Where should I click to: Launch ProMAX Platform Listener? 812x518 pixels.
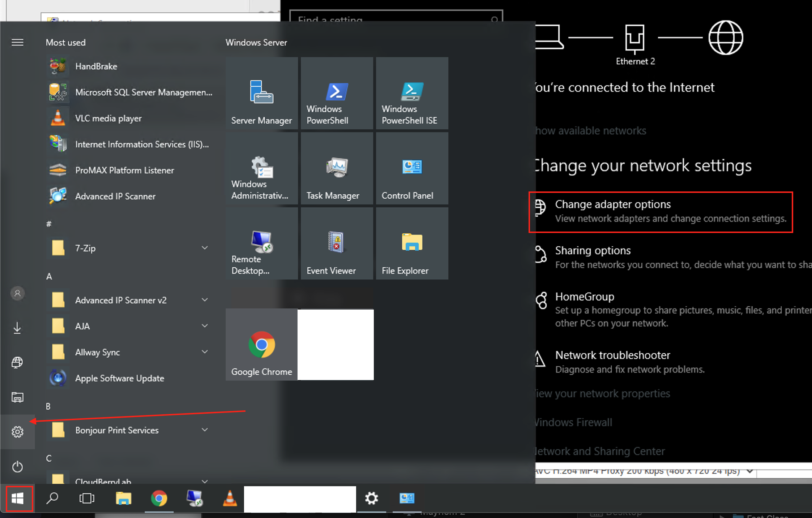click(x=129, y=170)
